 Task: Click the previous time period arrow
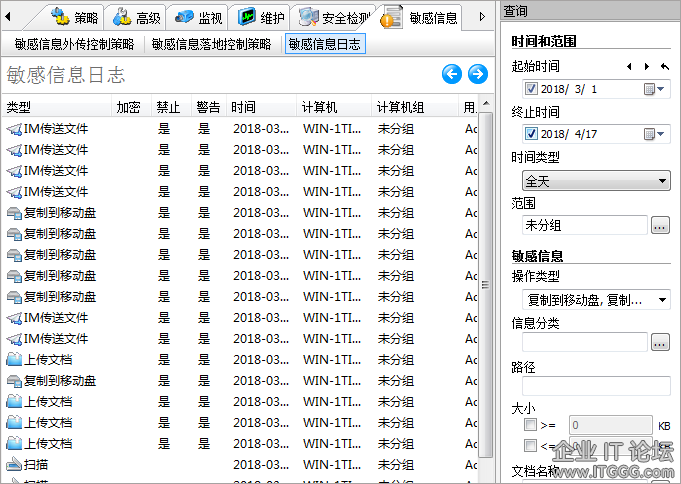click(629, 66)
